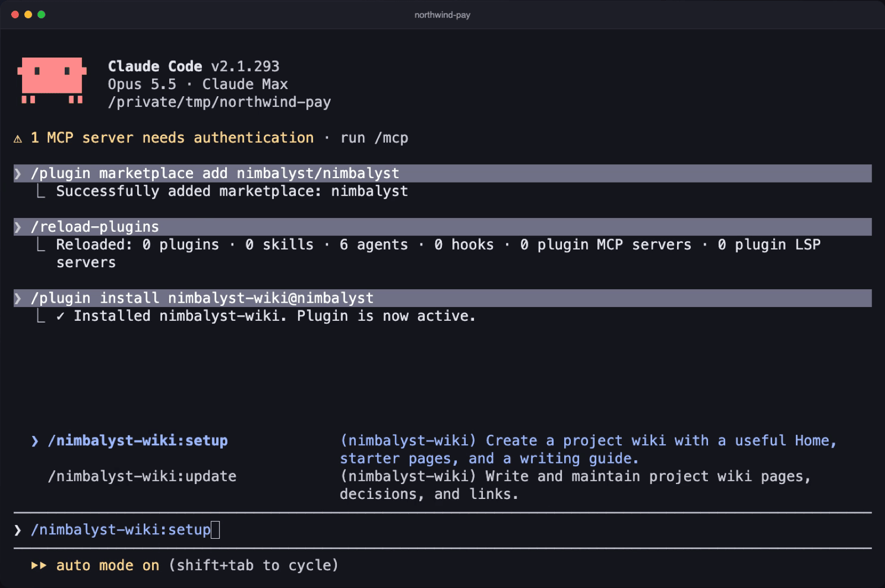The height and width of the screenshot is (588, 885).
Task: Click the 'Reloaded: 0 plugins' output line
Action: point(438,253)
